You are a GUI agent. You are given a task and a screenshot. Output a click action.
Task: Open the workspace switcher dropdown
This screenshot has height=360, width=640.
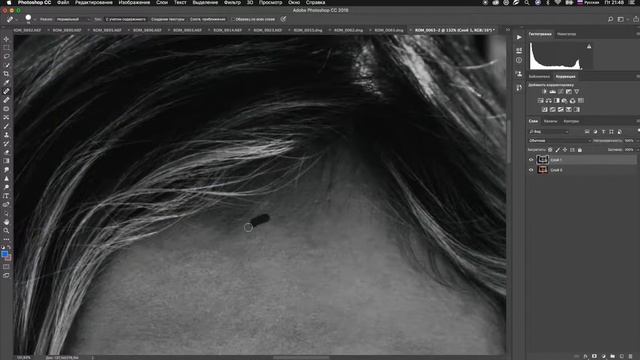tap(622, 19)
